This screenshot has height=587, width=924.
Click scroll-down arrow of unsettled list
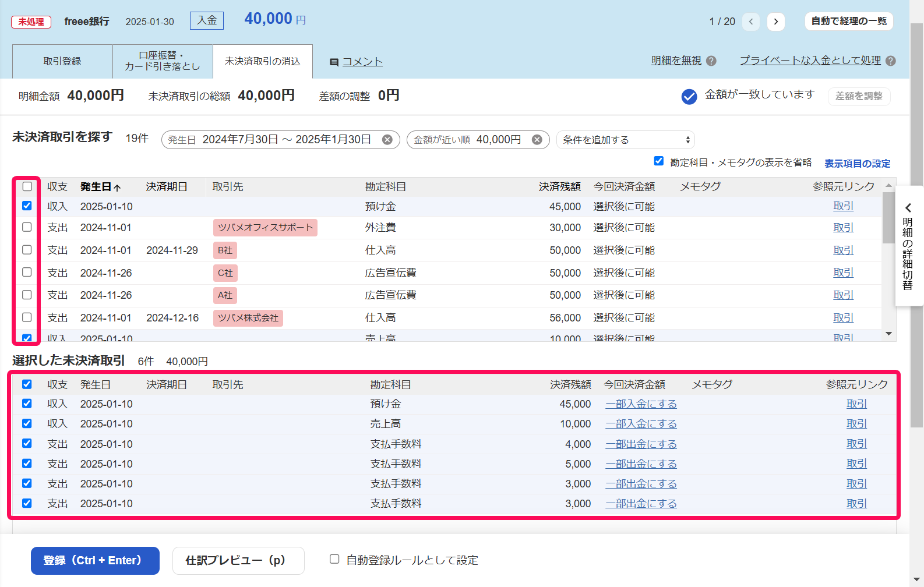888,334
